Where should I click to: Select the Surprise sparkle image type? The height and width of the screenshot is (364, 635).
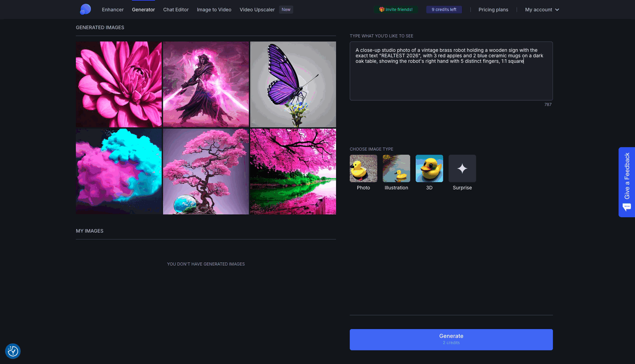click(462, 168)
